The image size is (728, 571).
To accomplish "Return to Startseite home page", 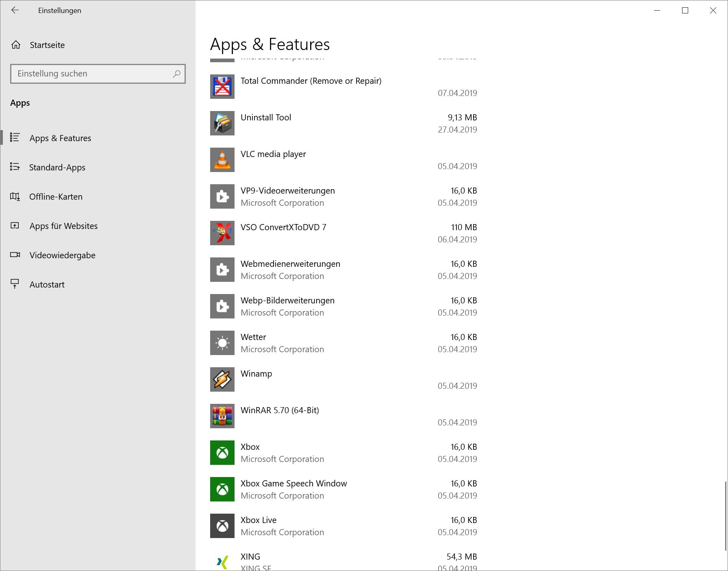I will point(47,45).
